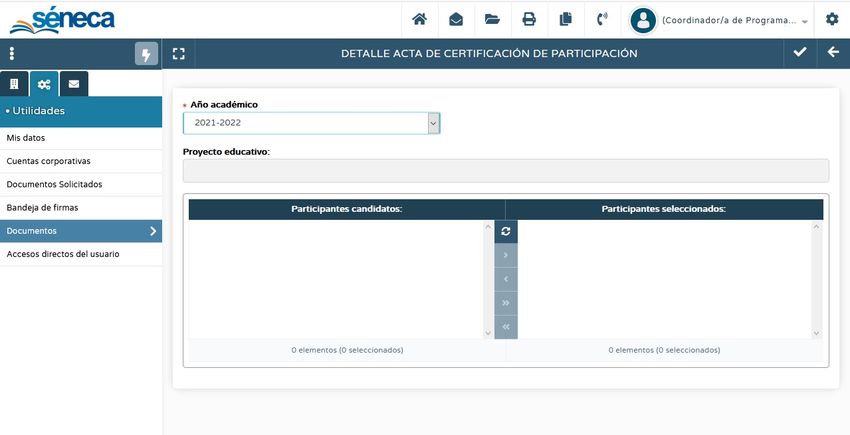Image resolution: width=850 pixels, height=435 pixels.
Task: Open the Año académico dropdown
Action: point(311,123)
